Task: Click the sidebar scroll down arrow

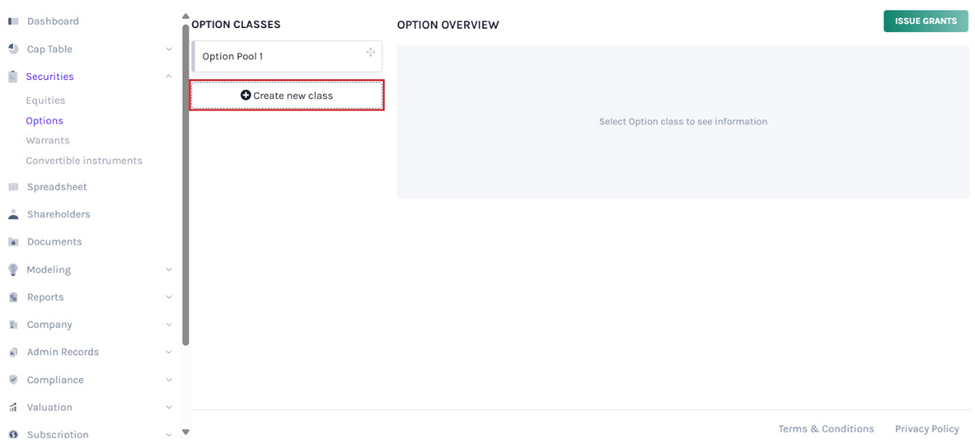Action: coord(185,433)
